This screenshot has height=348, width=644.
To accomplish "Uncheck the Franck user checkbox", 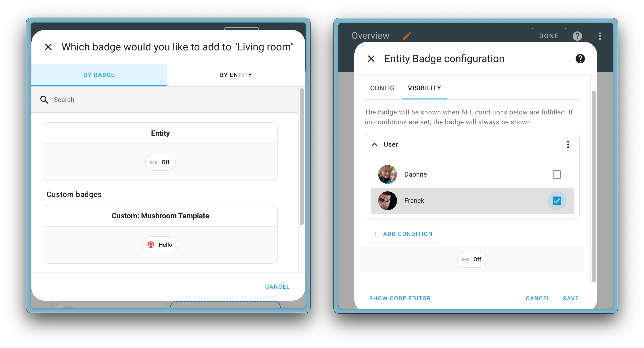I will (x=558, y=200).
